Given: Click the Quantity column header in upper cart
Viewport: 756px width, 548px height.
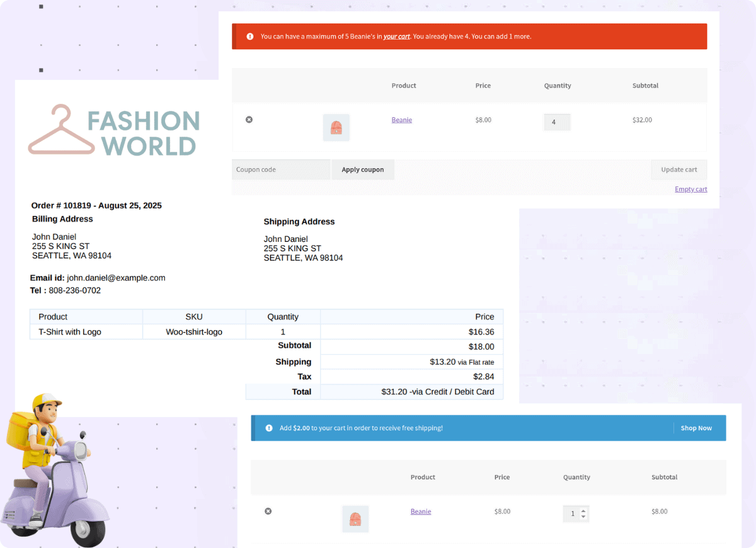Looking at the screenshot, I should click(558, 86).
